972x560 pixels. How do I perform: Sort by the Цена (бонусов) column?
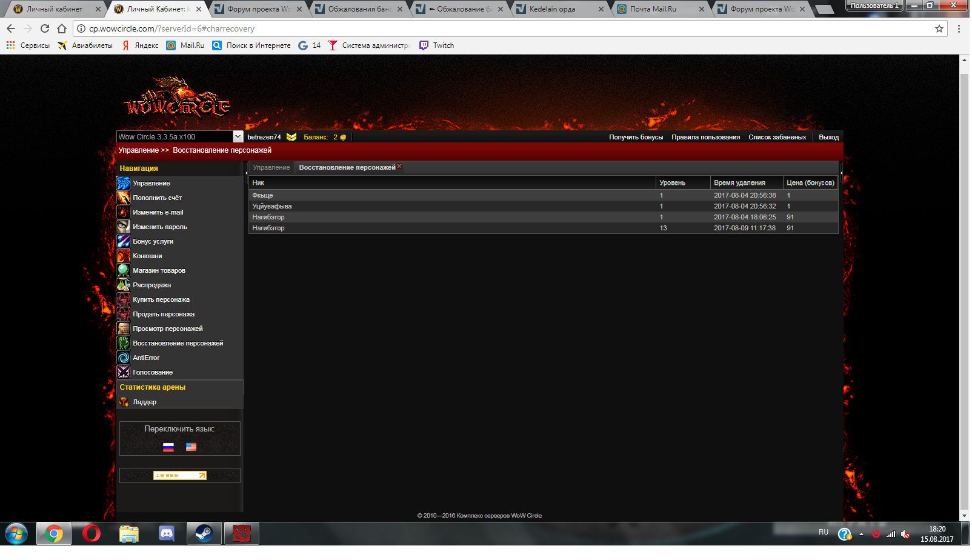click(810, 182)
